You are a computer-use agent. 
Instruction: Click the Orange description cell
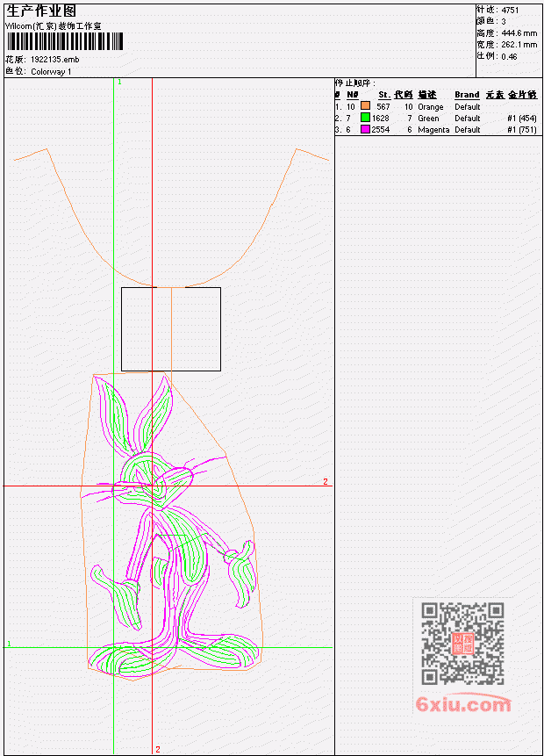coord(430,107)
